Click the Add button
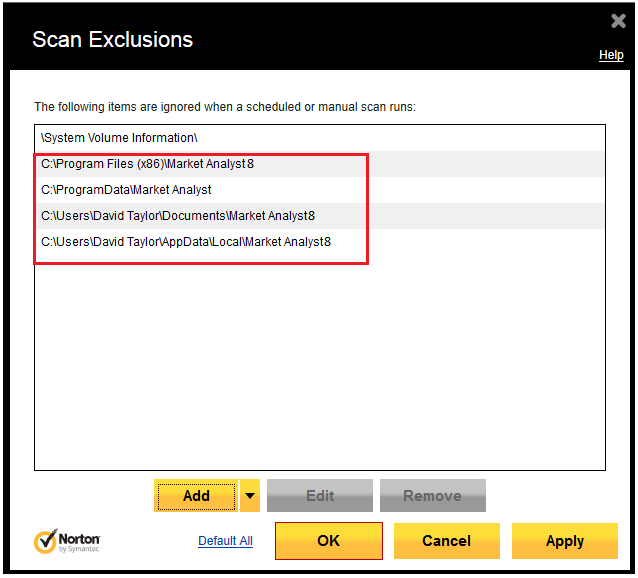The height and width of the screenshot is (578, 638). click(196, 495)
